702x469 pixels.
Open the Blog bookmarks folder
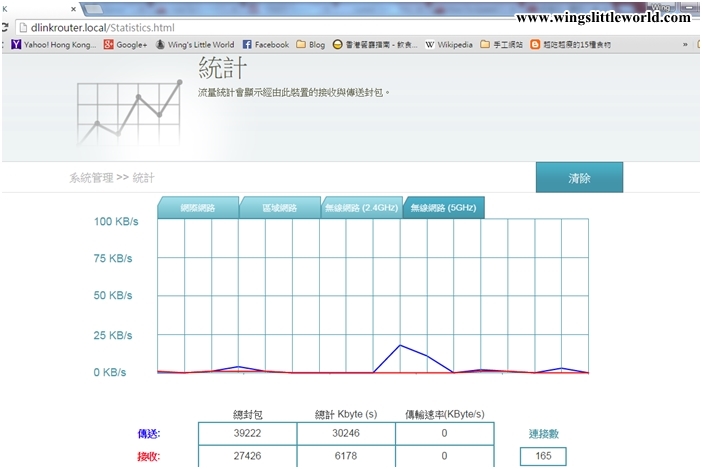coord(310,45)
